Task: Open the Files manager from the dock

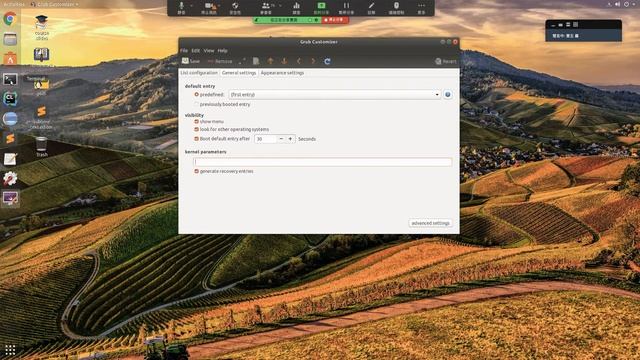Action: point(10,39)
